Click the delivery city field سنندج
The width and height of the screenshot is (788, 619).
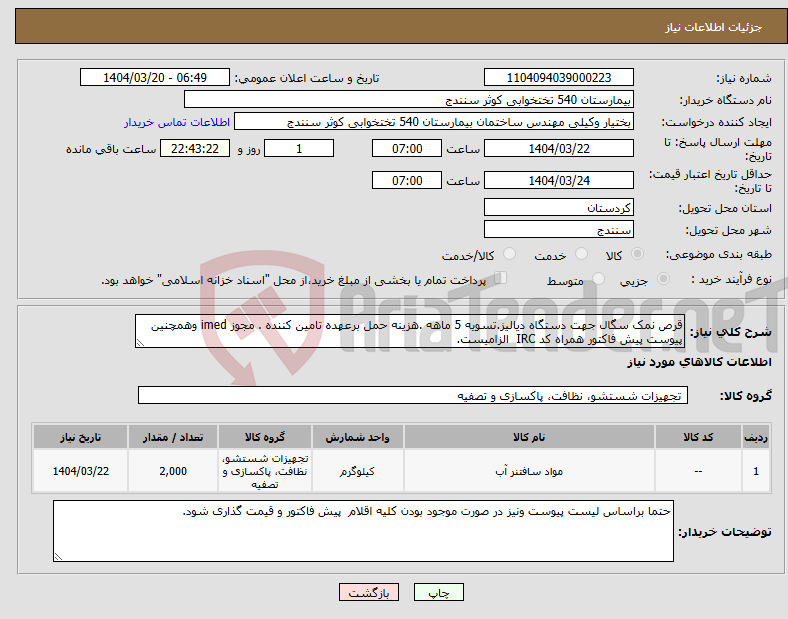(x=558, y=229)
